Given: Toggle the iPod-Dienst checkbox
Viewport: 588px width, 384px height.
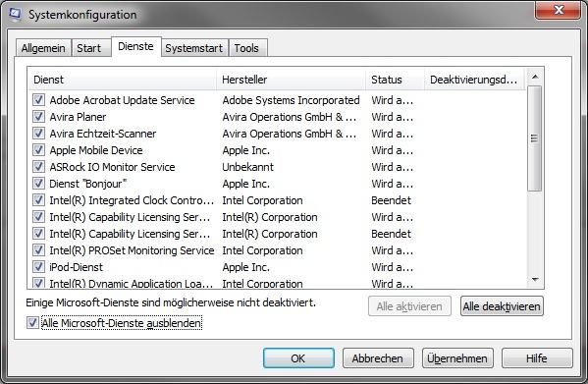Looking at the screenshot, I should (38, 267).
